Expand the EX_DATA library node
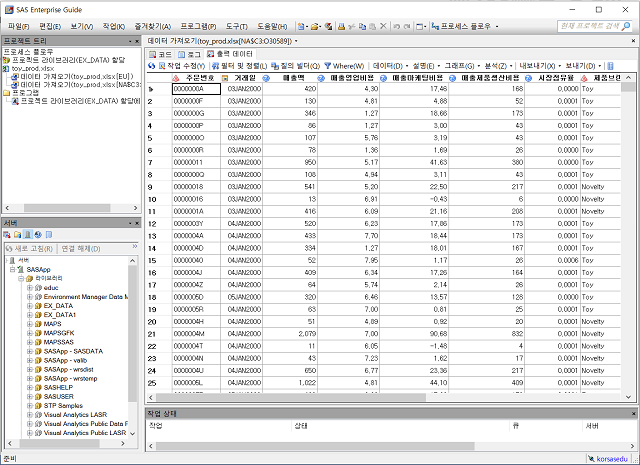 [30, 306]
